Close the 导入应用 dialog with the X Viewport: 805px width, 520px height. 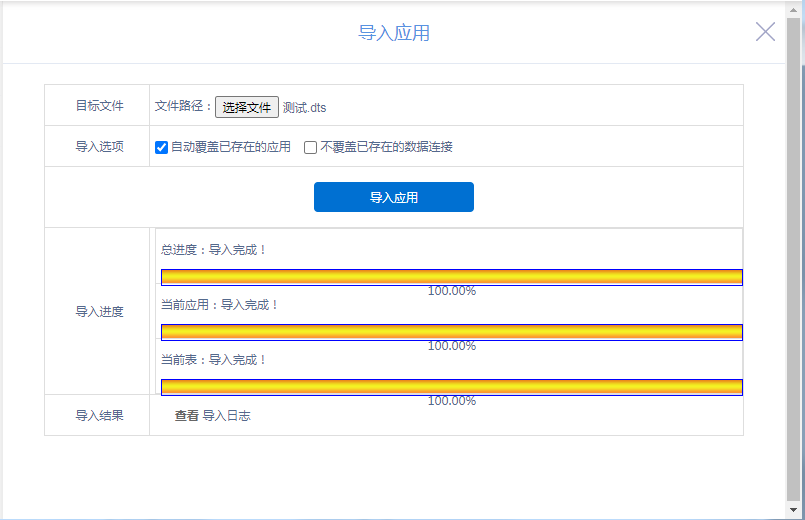click(765, 32)
